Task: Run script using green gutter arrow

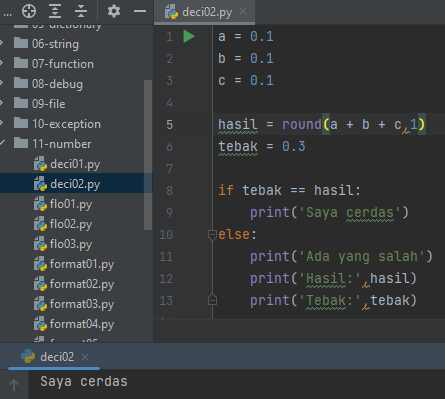Action: pos(189,36)
